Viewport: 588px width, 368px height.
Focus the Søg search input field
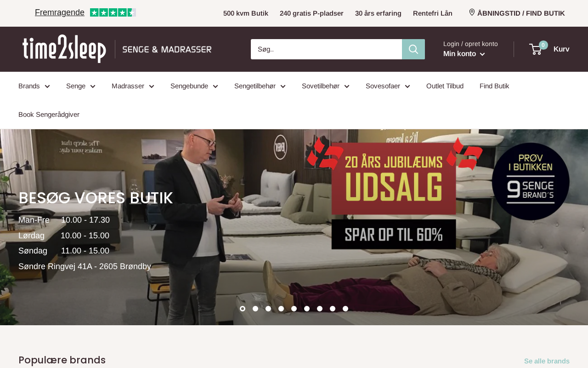tap(326, 49)
